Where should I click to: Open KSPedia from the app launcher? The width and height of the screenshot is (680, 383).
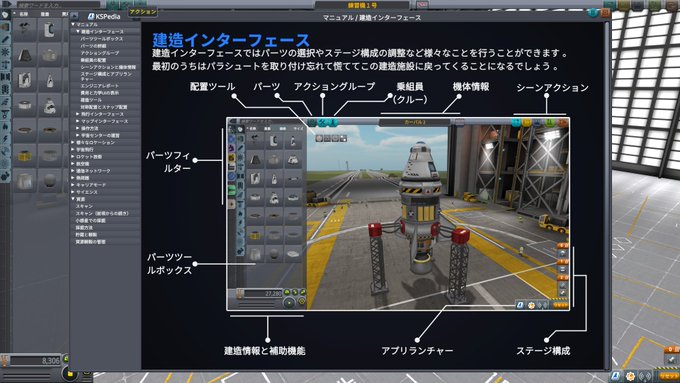coord(616,376)
